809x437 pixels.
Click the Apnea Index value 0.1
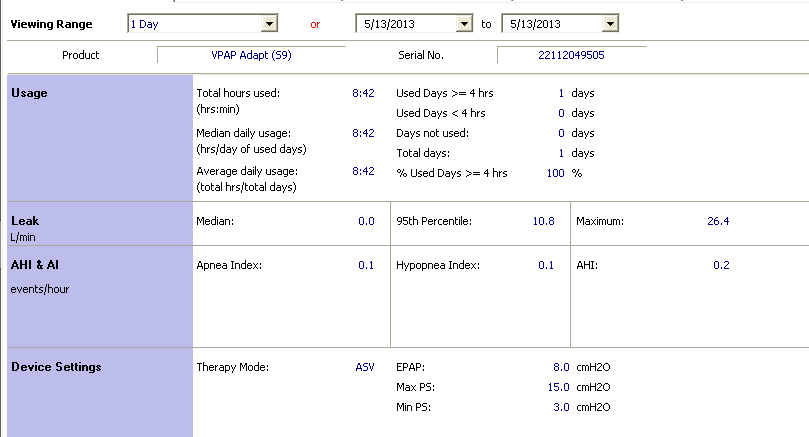366,265
